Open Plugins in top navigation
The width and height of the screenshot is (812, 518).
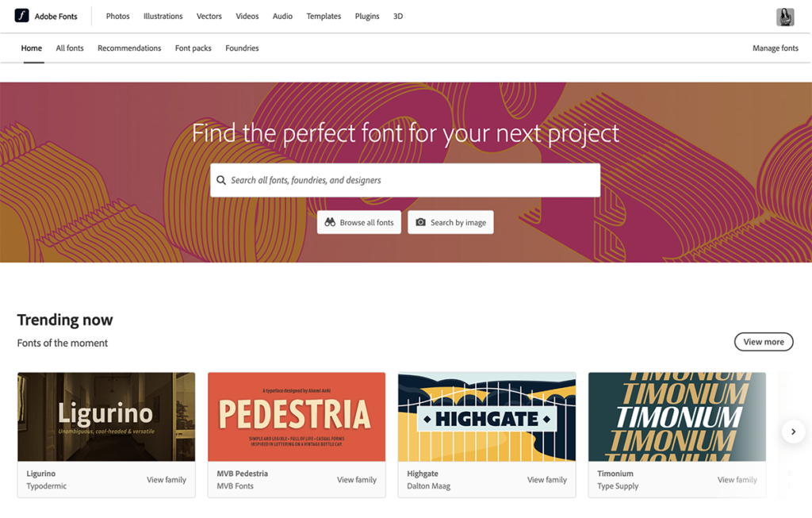coord(367,16)
